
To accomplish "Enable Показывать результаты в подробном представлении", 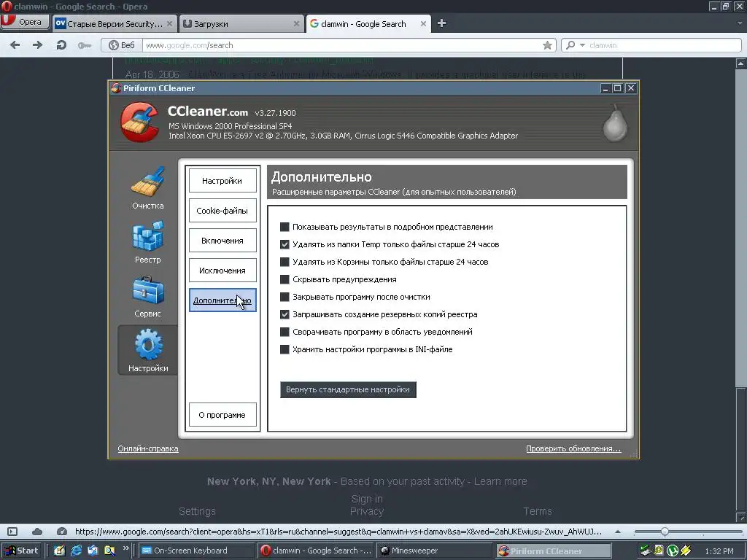I will [x=285, y=227].
